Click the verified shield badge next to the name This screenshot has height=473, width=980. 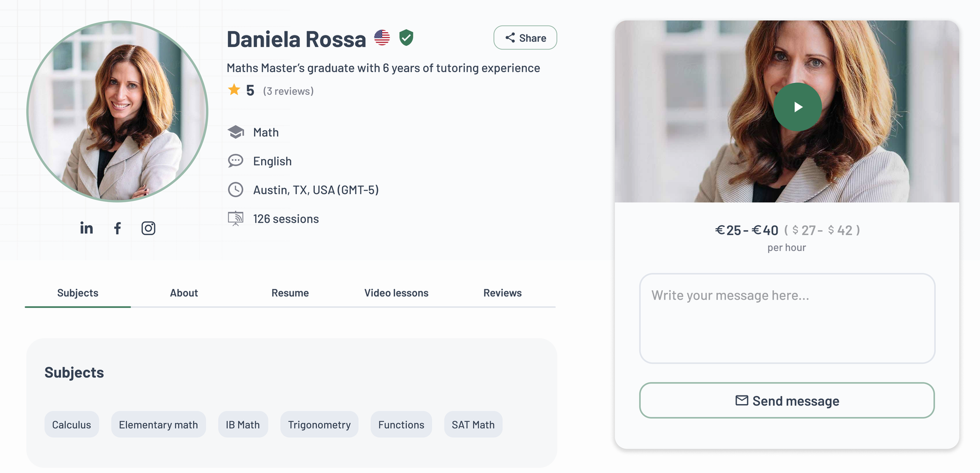pyautogui.click(x=406, y=38)
